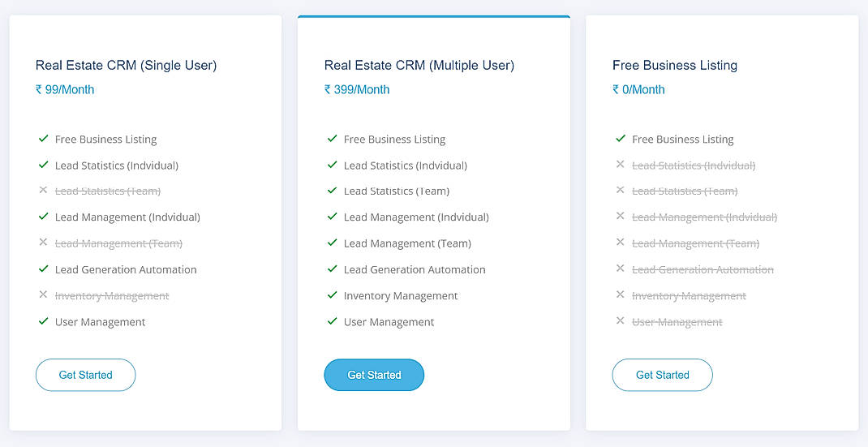The width and height of the screenshot is (868, 447).
Task: Click cross icon beside Lead Statistics (Indvidual) in Free plan
Action: pyautogui.click(x=620, y=165)
